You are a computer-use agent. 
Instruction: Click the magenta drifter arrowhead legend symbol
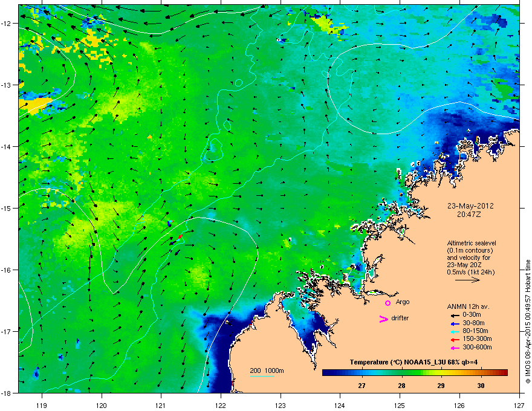click(x=383, y=319)
